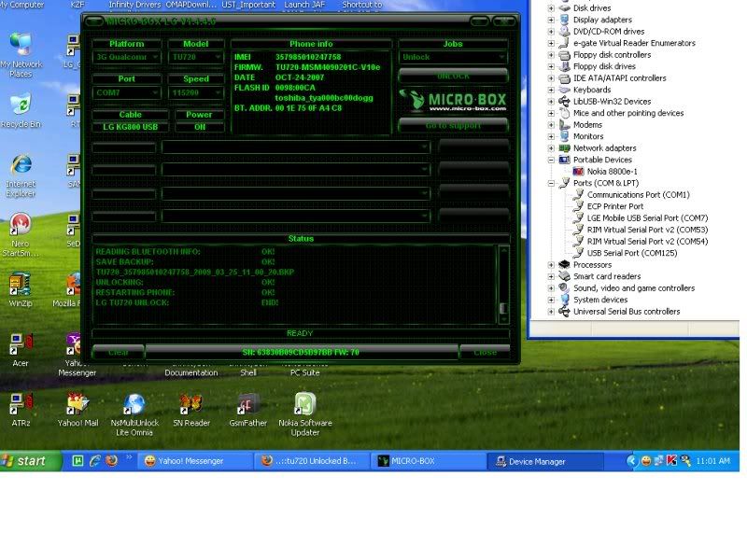Expand the Disk drives node
The width and height of the screenshot is (747, 560).
coord(551,8)
